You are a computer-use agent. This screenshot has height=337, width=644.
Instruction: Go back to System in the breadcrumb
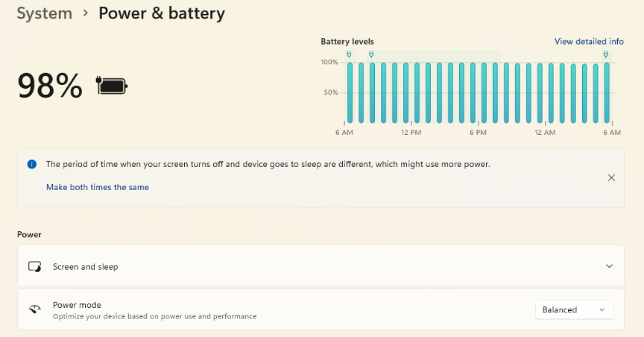coord(45,13)
